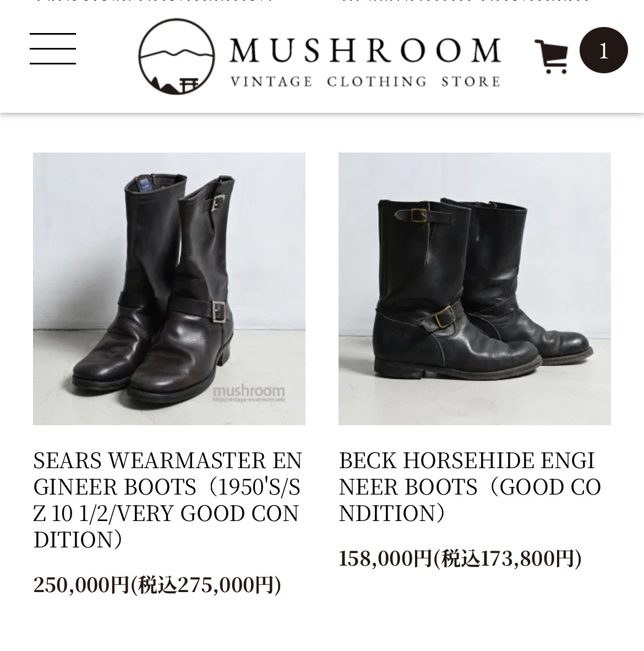Click the top buckle on Sears boot
The height and width of the screenshot is (651, 644).
tap(217, 203)
